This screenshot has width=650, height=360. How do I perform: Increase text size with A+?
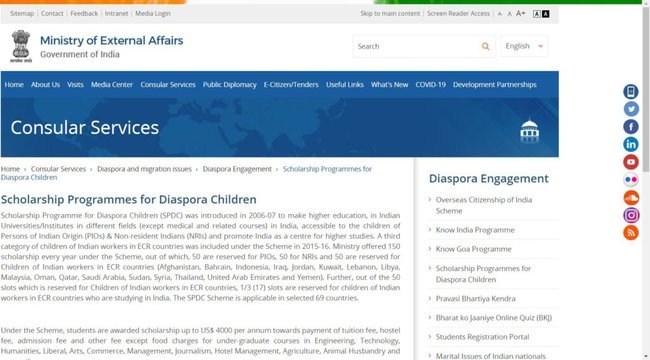pos(520,13)
